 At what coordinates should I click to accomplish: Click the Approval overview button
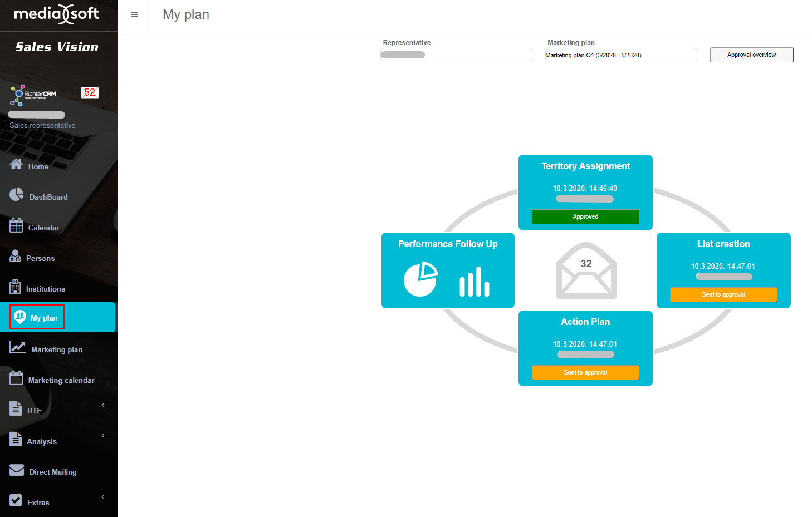(x=751, y=55)
